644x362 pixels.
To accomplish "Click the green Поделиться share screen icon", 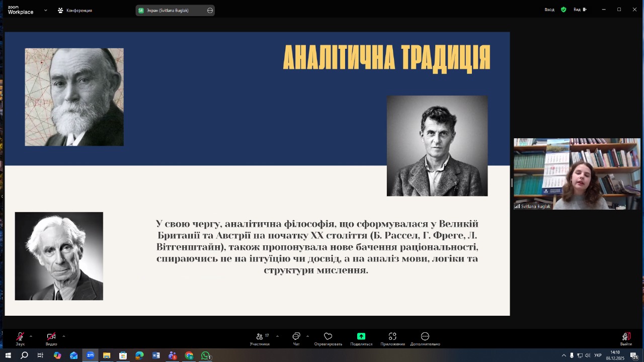I will (x=361, y=336).
